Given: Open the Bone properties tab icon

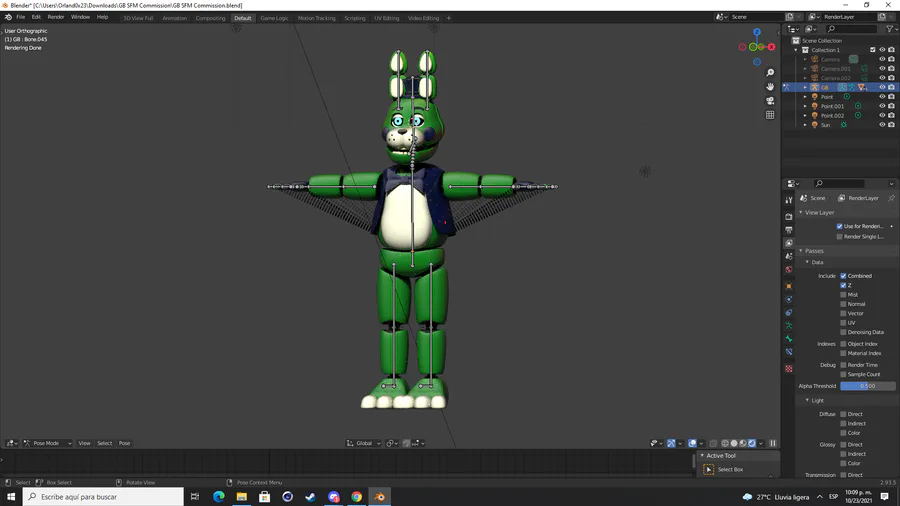Looking at the screenshot, I should pyautogui.click(x=789, y=339).
